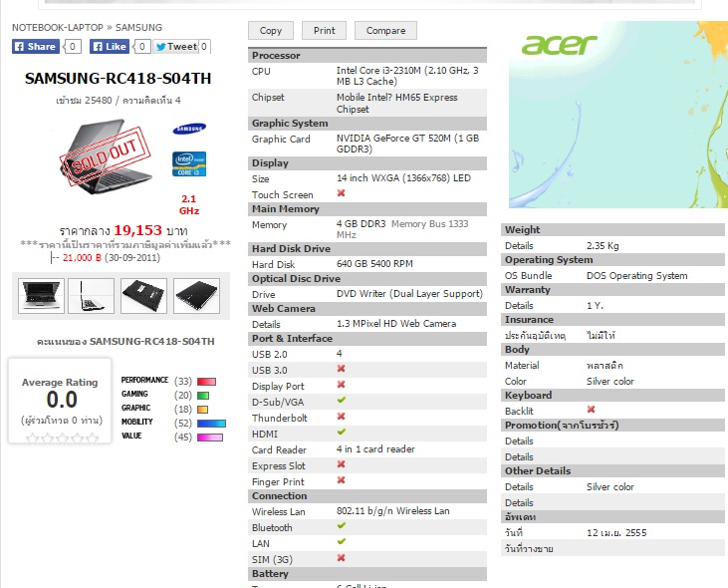Viewport: 728px width, 588px height.
Task: Click the Finger Print red cross icon
Action: (341, 480)
